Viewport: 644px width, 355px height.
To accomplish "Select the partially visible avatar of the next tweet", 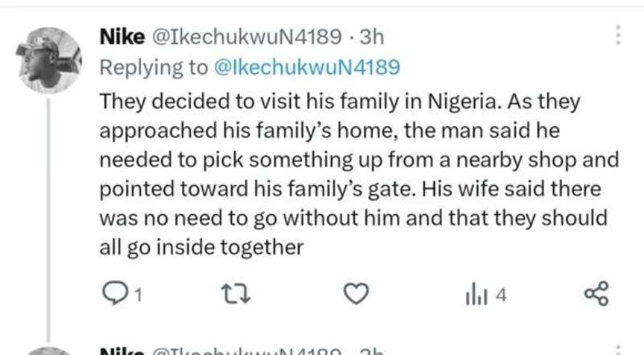I will pos(49,351).
